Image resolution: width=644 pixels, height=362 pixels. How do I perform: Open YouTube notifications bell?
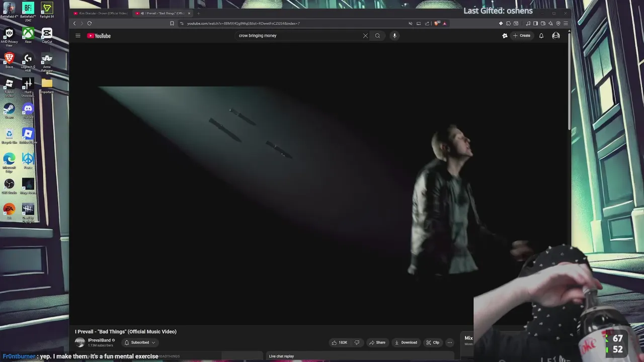click(541, 36)
